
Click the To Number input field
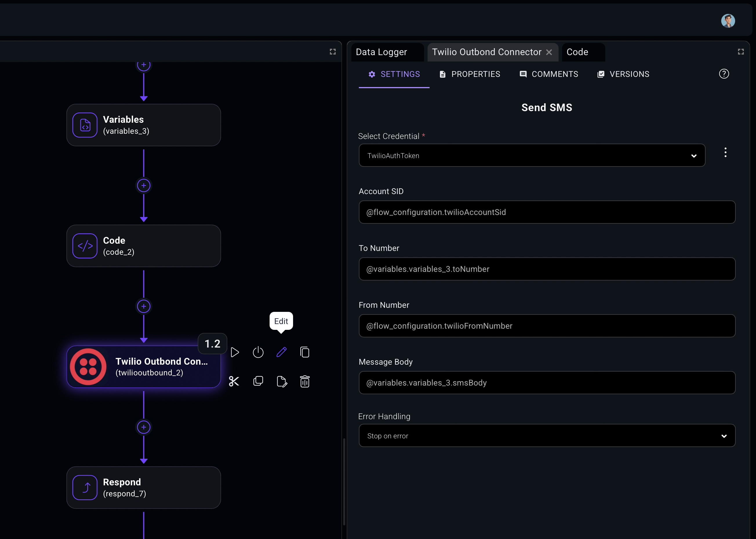coord(547,269)
